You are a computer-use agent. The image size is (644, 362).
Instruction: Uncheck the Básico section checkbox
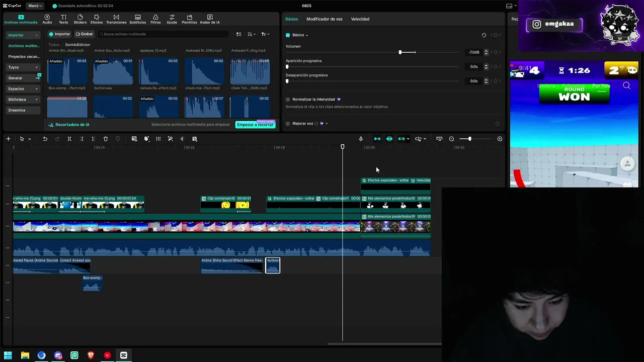(288, 35)
